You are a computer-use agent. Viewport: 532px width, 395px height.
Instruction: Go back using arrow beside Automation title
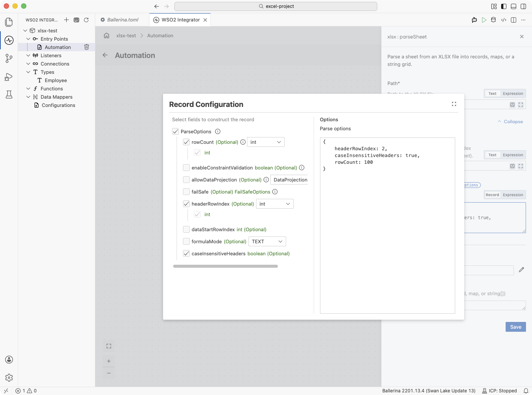(x=105, y=55)
